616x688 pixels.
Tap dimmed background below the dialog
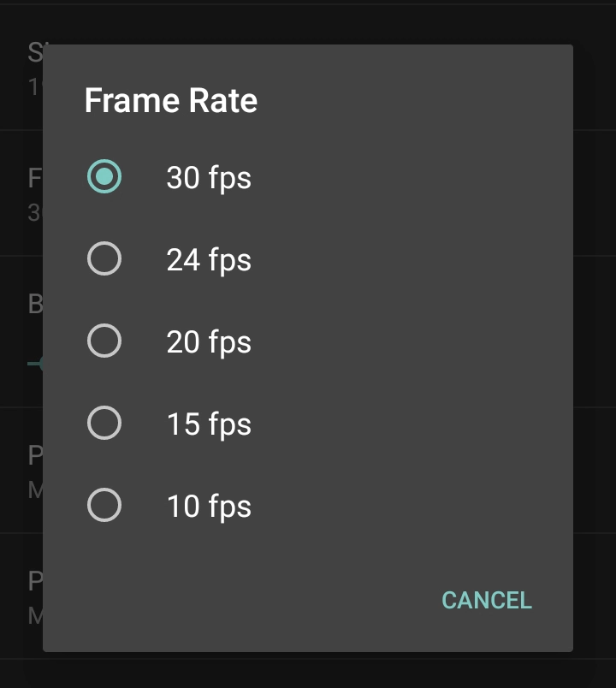(308, 670)
